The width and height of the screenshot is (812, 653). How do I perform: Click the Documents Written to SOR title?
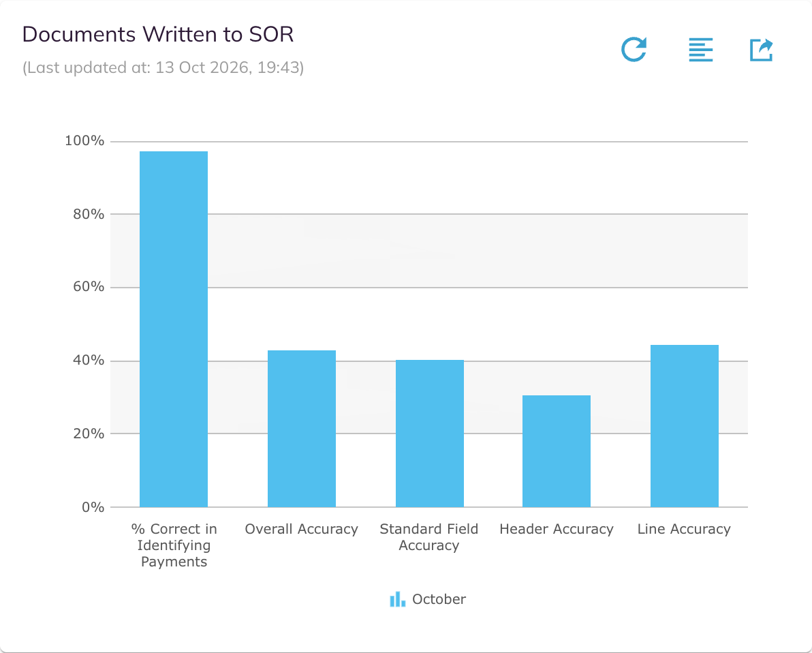158,35
